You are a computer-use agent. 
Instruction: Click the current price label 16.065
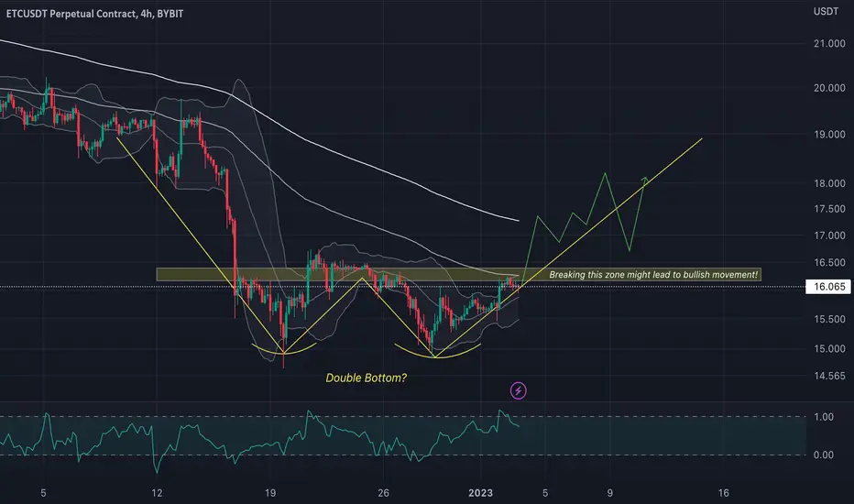coord(829,287)
